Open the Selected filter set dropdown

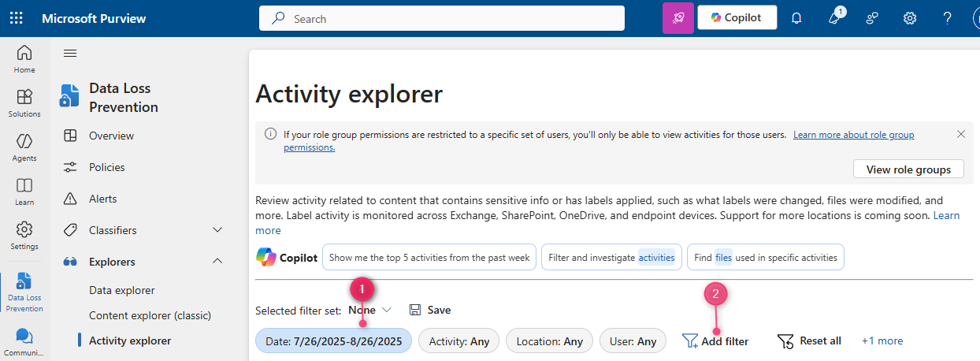pyautogui.click(x=370, y=310)
